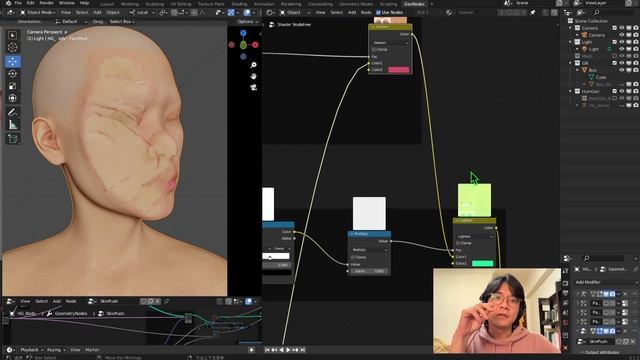The image size is (640, 360).
Task: Toggle camera view icon in viewport
Action: (253, 87)
